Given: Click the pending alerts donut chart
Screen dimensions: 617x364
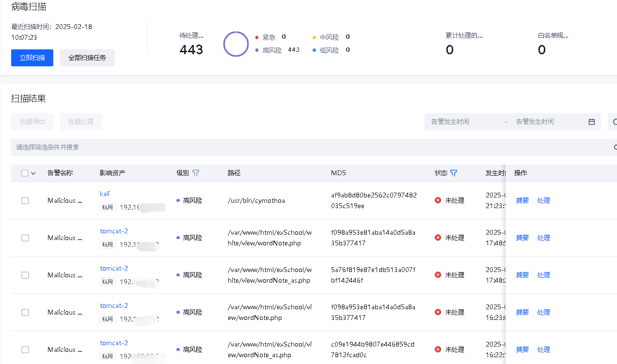Looking at the screenshot, I should pos(236,44).
